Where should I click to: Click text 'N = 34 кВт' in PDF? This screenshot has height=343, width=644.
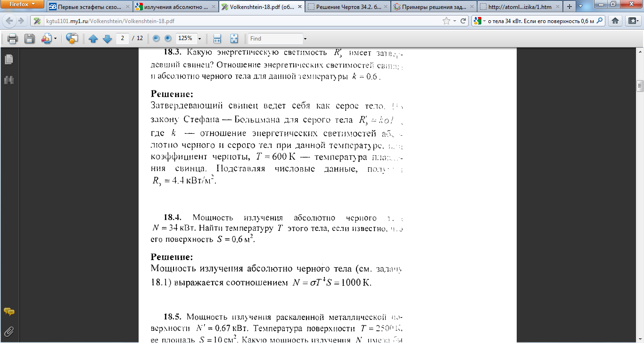click(x=174, y=229)
